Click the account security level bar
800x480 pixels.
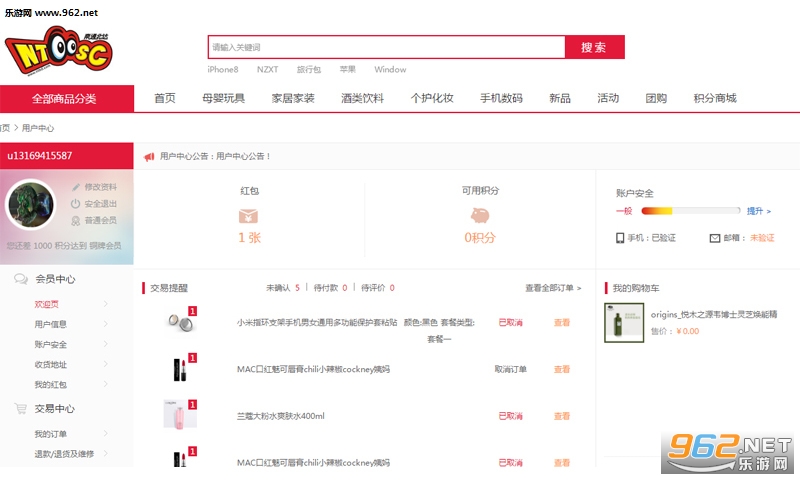click(x=689, y=211)
